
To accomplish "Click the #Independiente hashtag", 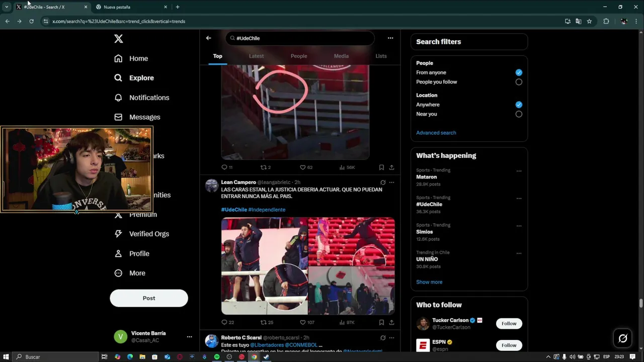I will (x=267, y=210).
